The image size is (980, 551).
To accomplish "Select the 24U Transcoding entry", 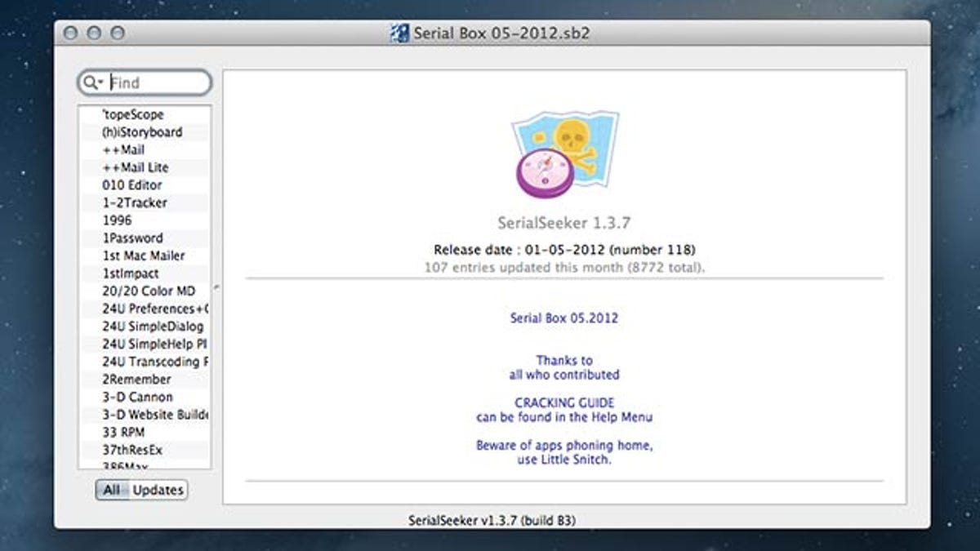I will pos(144,362).
